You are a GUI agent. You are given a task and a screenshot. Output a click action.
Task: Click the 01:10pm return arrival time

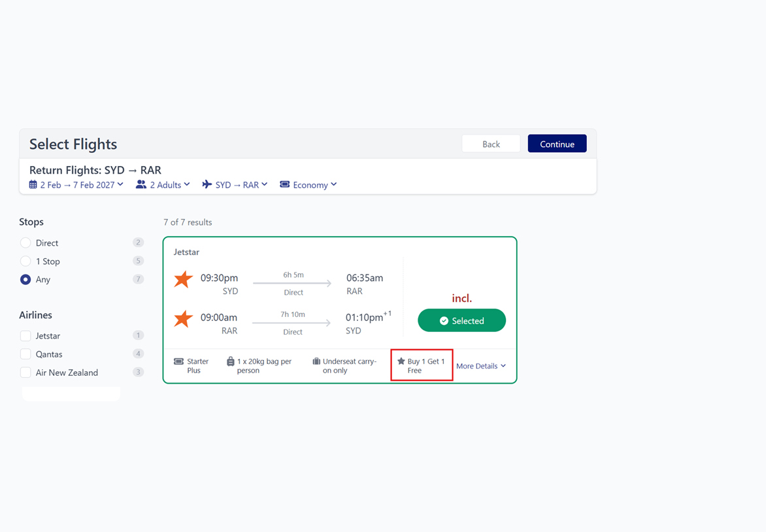click(x=365, y=318)
